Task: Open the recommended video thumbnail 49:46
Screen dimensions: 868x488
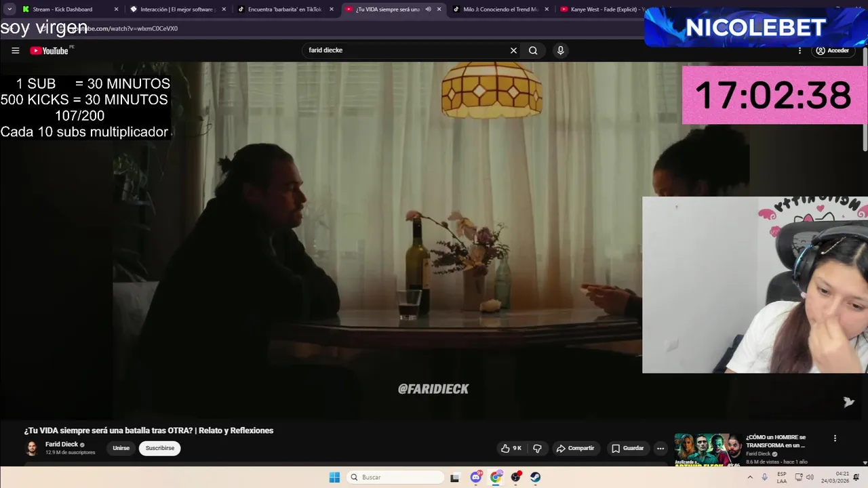Action: coord(707,449)
